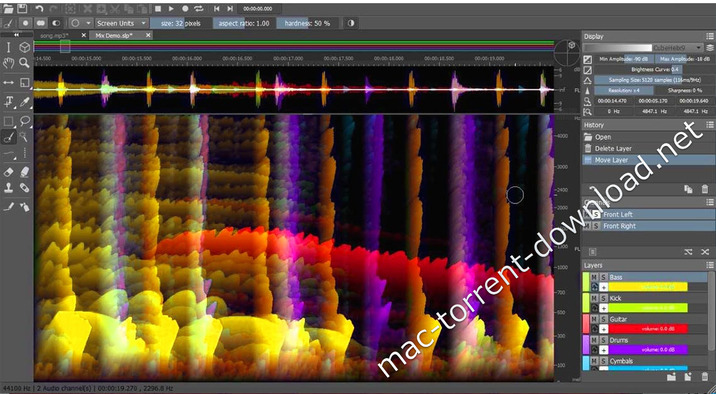The height and width of the screenshot is (394, 716).
Task: Solo the Kick layer
Action: click(x=603, y=298)
